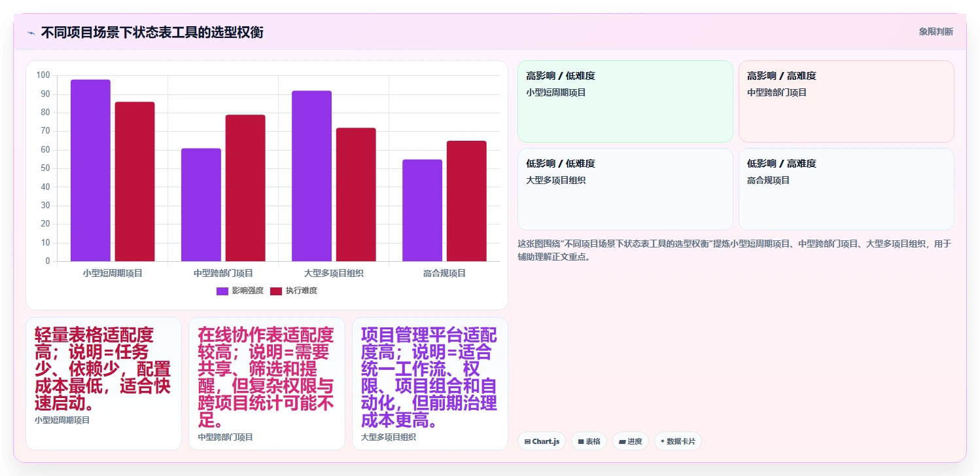
Task: Click the y-axis value 50
Action: 45,168
